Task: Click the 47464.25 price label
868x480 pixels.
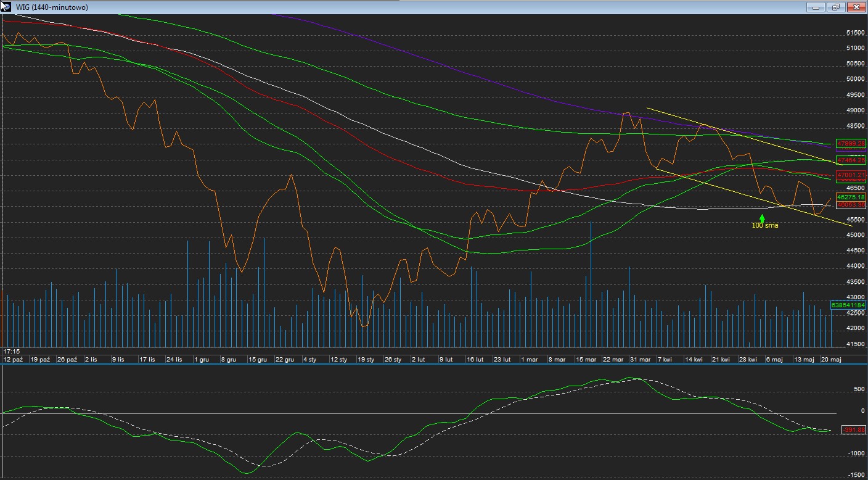Action: (x=851, y=160)
